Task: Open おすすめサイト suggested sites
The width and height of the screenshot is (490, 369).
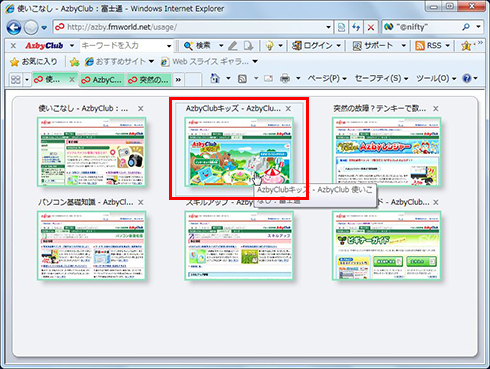Action: (119, 62)
